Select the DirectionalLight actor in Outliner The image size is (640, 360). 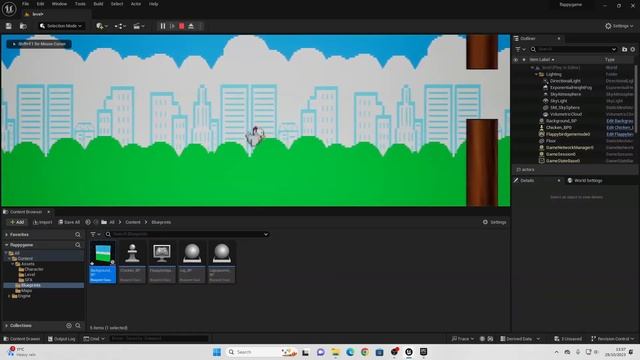pyautogui.click(x=565, y=81)
